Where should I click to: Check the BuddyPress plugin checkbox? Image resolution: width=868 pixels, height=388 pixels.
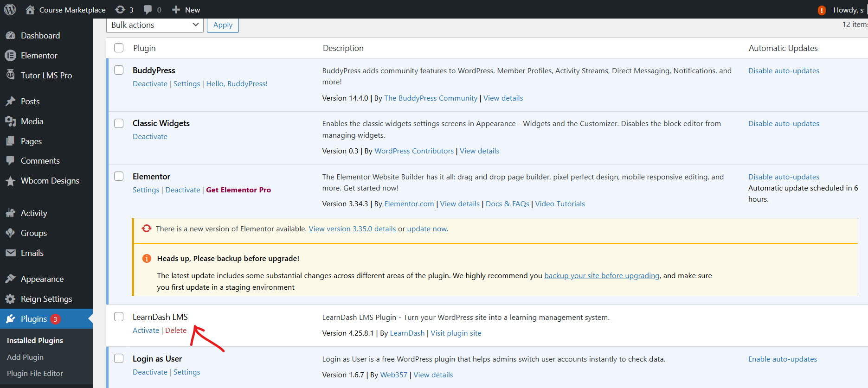point(119,70)
